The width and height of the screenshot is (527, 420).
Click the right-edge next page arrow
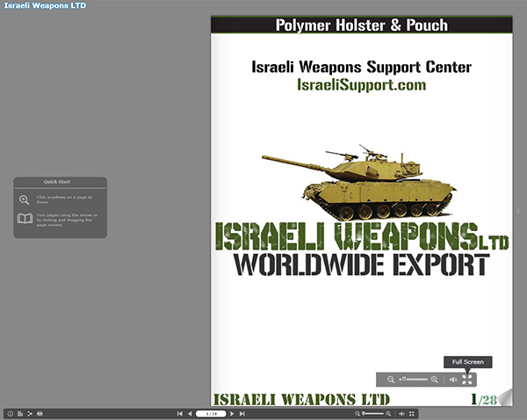coord(518,211)
